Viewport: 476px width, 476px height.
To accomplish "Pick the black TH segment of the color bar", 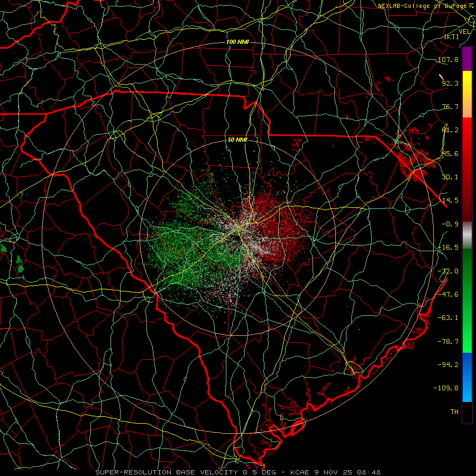I will click(467, 412).
